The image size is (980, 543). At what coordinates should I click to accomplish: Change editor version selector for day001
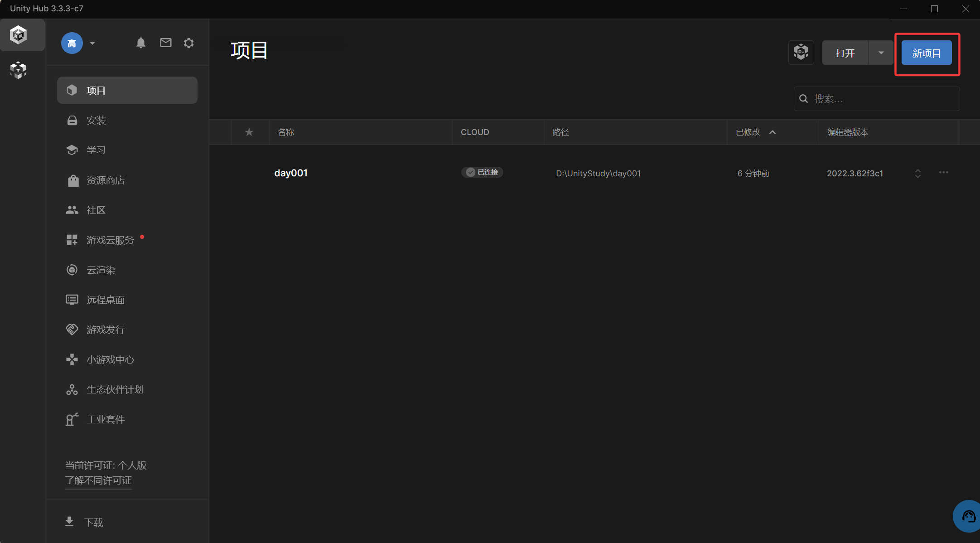[918, 174]
